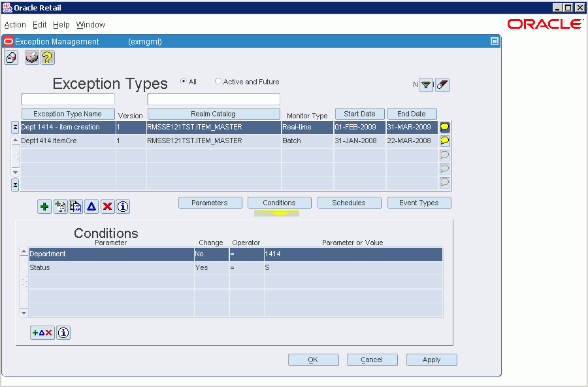Viewport: 588px width, 387px height.
Task: Jump to last record in Exception Types list
Action: (15, 185)
